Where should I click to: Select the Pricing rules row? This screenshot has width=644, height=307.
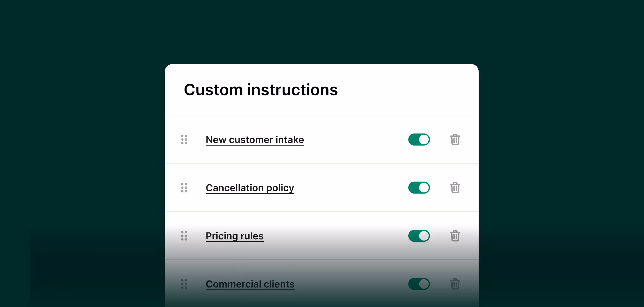[322, 236]
